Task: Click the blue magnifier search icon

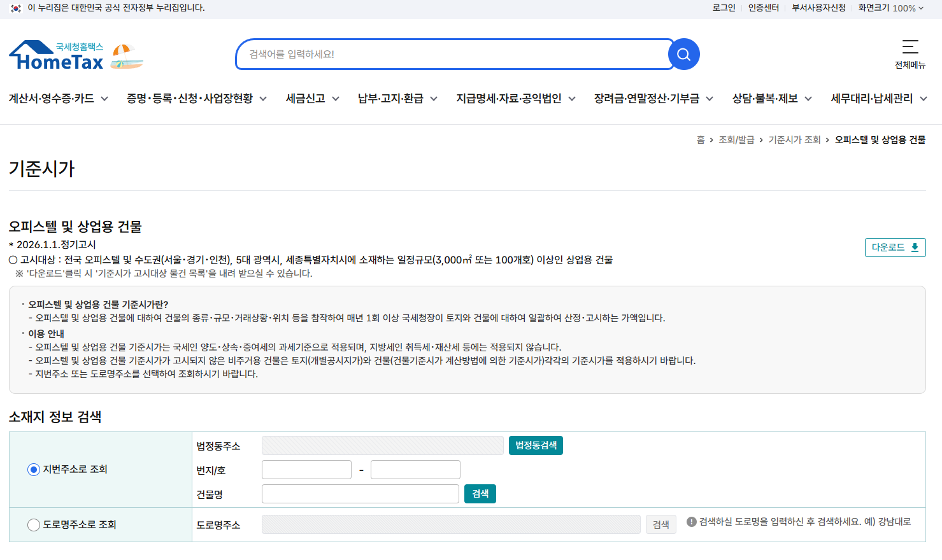Action: point(683,54)
